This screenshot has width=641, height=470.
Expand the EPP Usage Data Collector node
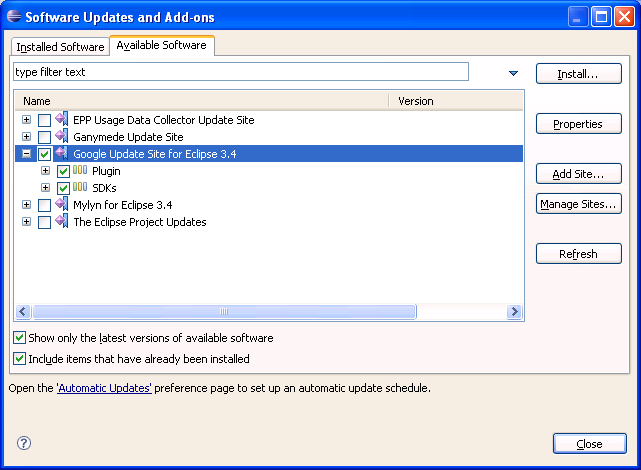click(x=27, y=120)
